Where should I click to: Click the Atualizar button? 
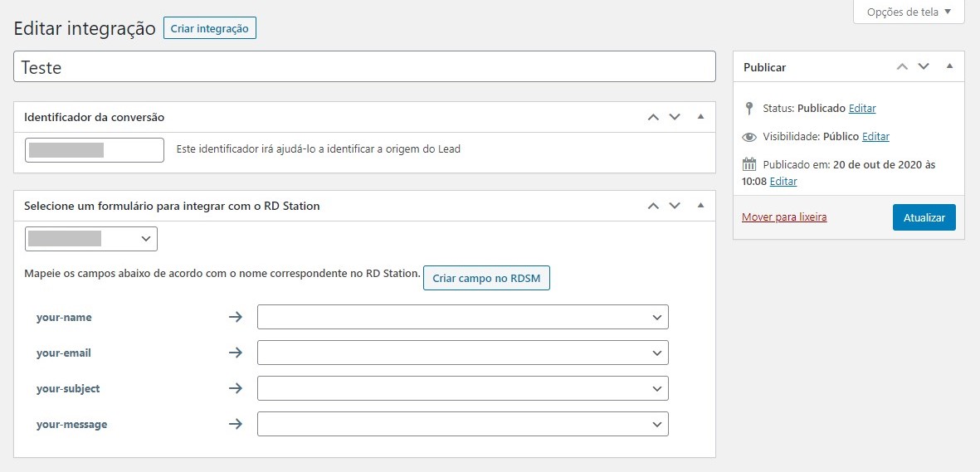pyautogui.click(x=924, y=217)
